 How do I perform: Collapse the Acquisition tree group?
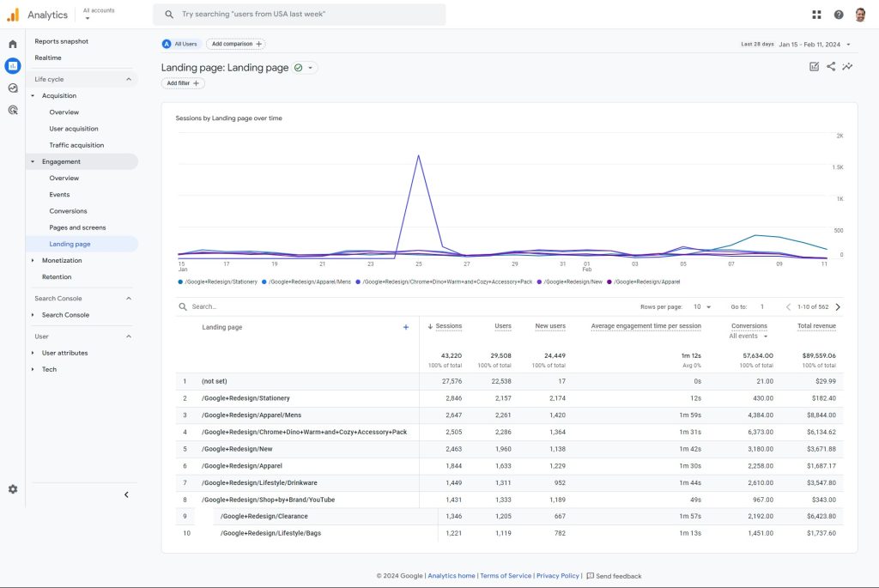click(33, 96)
